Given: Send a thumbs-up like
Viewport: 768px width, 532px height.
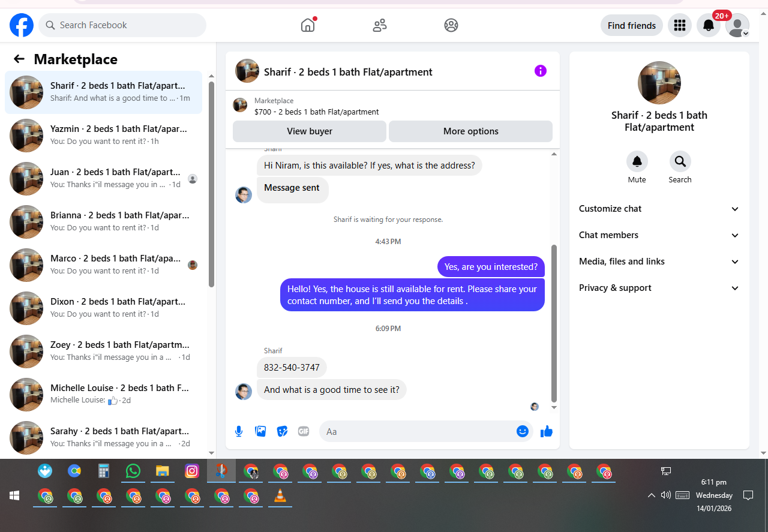Looking at the screenshot, I should (547, 431).
